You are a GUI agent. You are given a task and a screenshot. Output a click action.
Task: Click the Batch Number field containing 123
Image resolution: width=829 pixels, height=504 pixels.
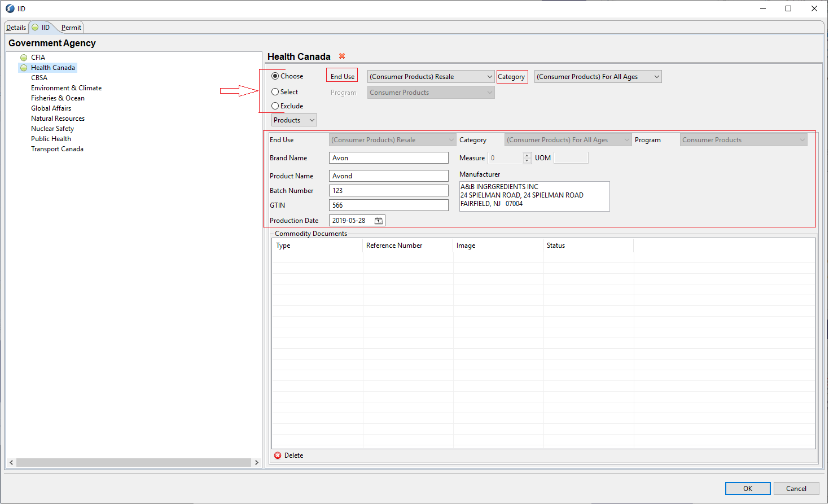pos(389,191)
